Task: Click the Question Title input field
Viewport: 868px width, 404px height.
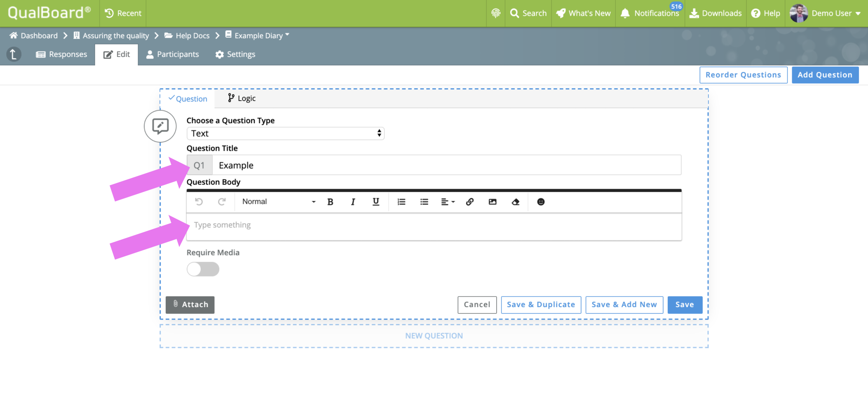Action: click(x=446, y=165)
